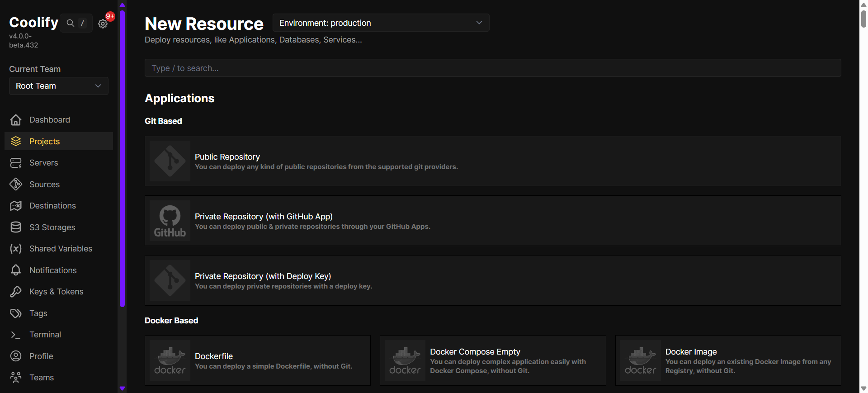868x393 pixels.
Task: Click the settings gear icon with notification badge
Action: (103, 24)
